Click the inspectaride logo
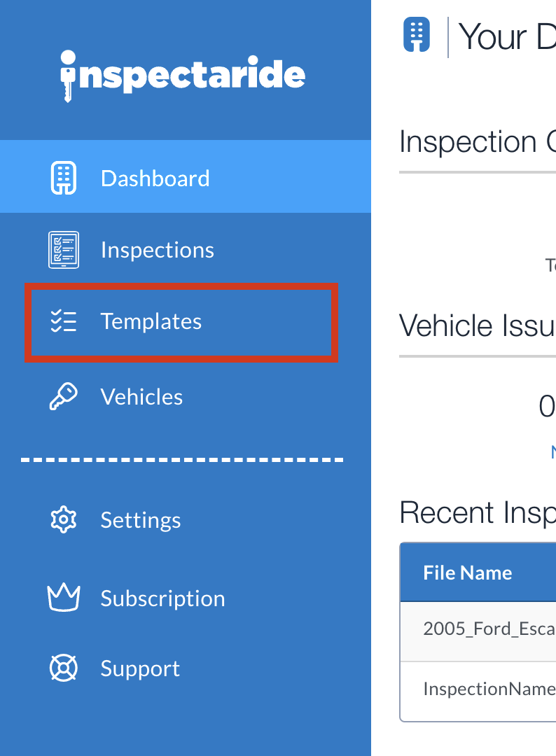This screenshot has height=756, width=556. point(182,76)
